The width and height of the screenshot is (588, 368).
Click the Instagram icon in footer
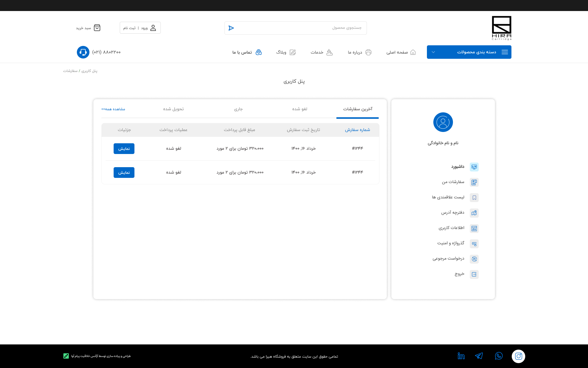[x=518, y=356]
